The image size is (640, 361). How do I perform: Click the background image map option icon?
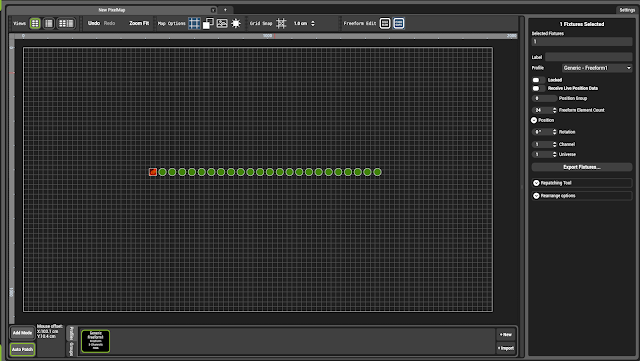(x=222, y=23)
